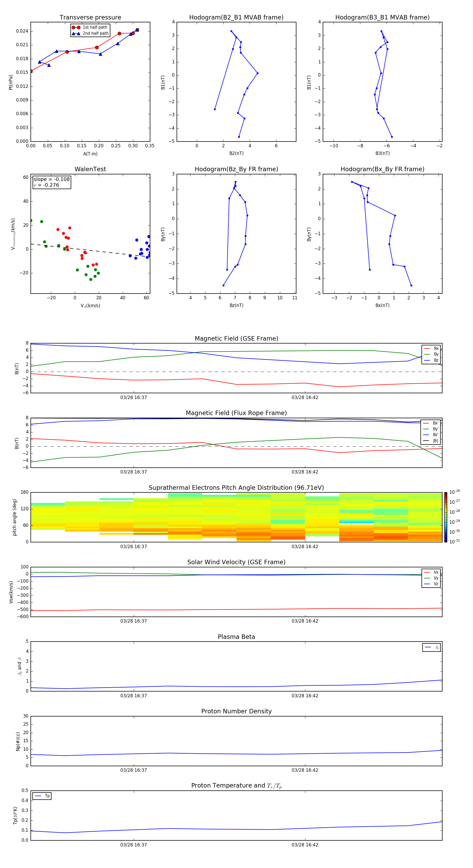Viewport: 473px width, 868px height.
Task: Click the "Proton Temperature and Te/Tp" title
Action: [236, 786]
